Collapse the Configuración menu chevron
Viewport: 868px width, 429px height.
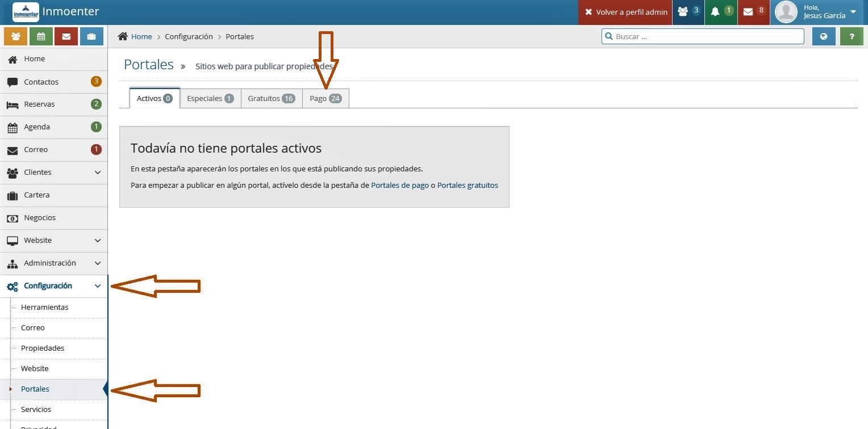tap(97, 286)
